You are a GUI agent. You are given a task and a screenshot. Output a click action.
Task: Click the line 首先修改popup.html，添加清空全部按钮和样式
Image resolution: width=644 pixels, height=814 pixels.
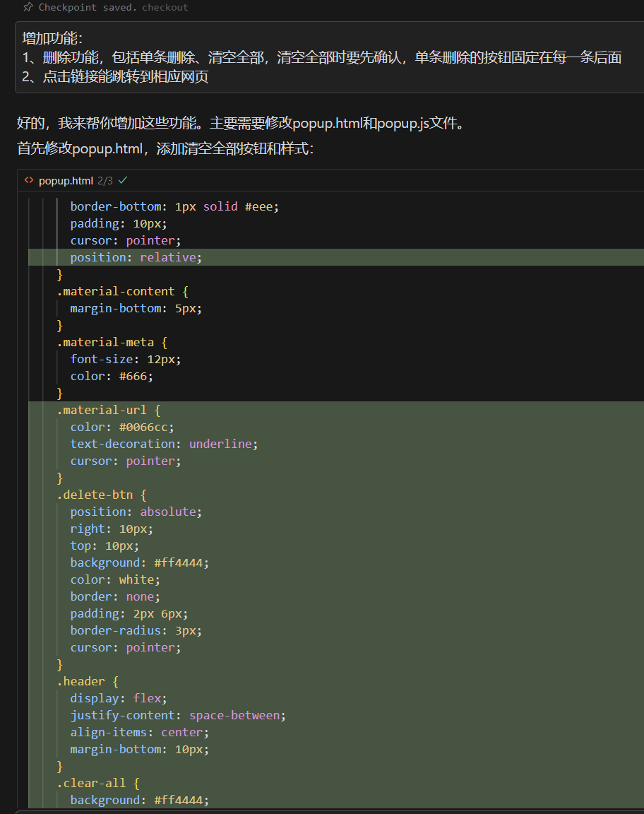pos(165,148)
